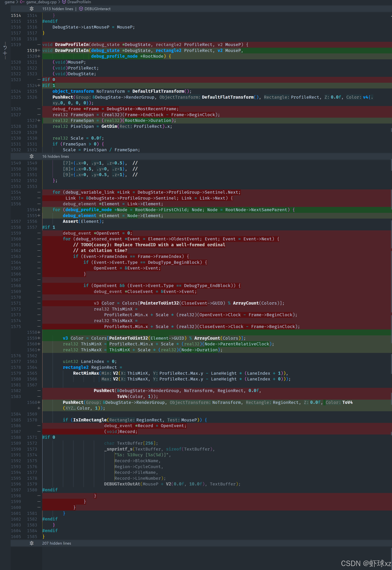The image size is (392, 570).
Task: Jump to the DEBUGInteract symbol link
Action: tap(97, 9)
